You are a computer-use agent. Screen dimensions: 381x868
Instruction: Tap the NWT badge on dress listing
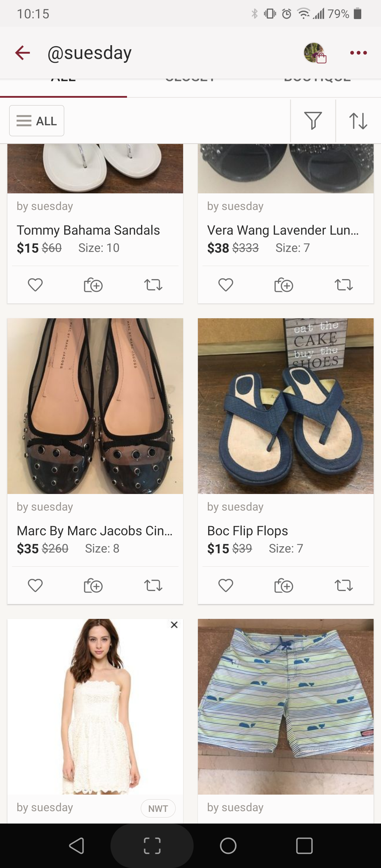(x=158, y=808)
